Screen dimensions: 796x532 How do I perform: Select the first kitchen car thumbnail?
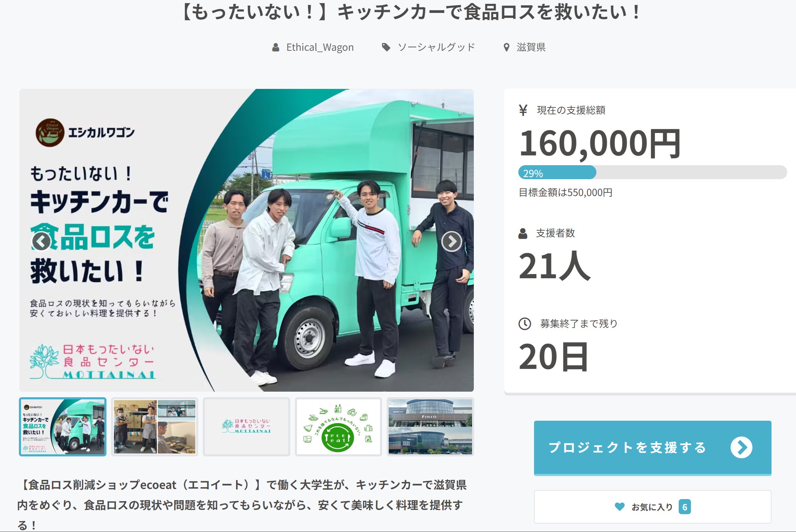(x=63, y=427)
